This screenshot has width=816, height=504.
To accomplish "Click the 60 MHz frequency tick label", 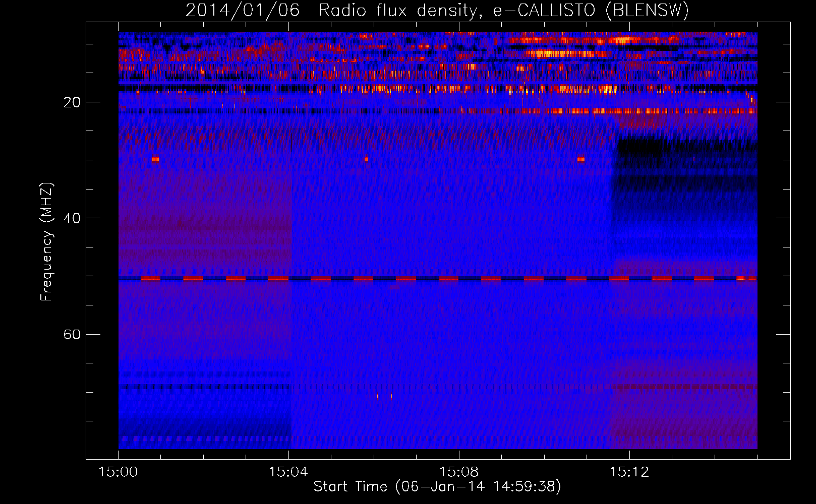I will point(72,334).
